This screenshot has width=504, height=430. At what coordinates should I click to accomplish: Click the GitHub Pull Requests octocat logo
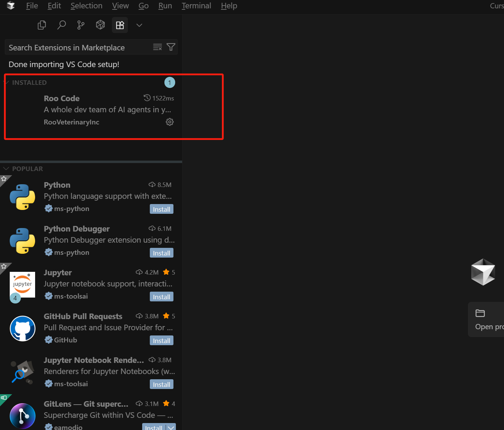[23, 328]
